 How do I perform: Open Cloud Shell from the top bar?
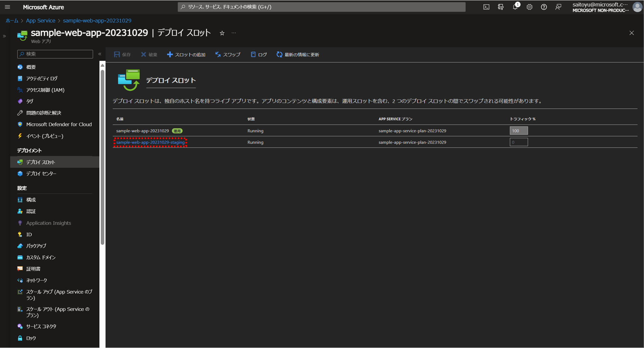486,7
